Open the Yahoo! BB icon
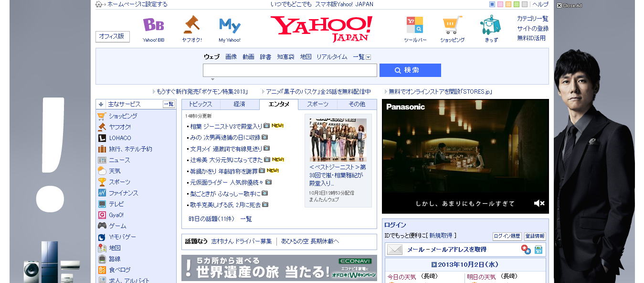This screenshot has height=283, width=644. (x=153, y=24)
